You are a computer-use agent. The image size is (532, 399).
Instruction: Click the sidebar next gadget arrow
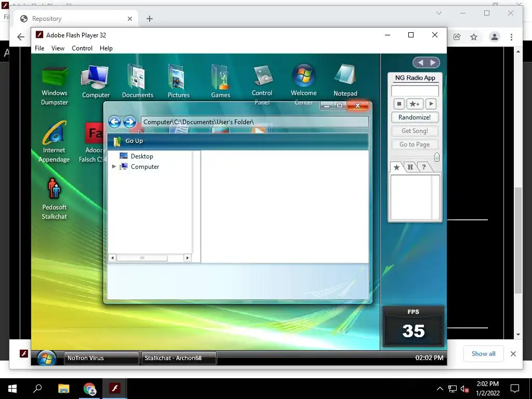[x=433, y=62]
